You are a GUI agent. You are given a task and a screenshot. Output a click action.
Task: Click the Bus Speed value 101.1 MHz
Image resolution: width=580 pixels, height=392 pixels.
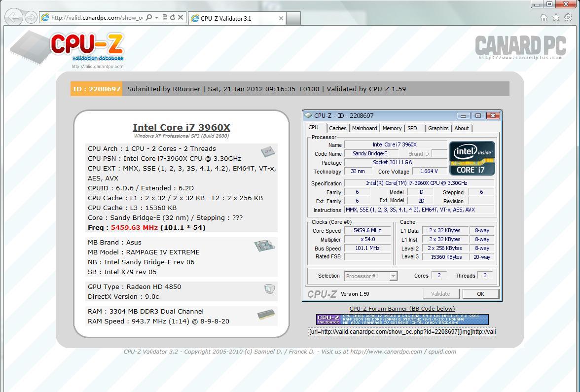click(x=367, y=248)
